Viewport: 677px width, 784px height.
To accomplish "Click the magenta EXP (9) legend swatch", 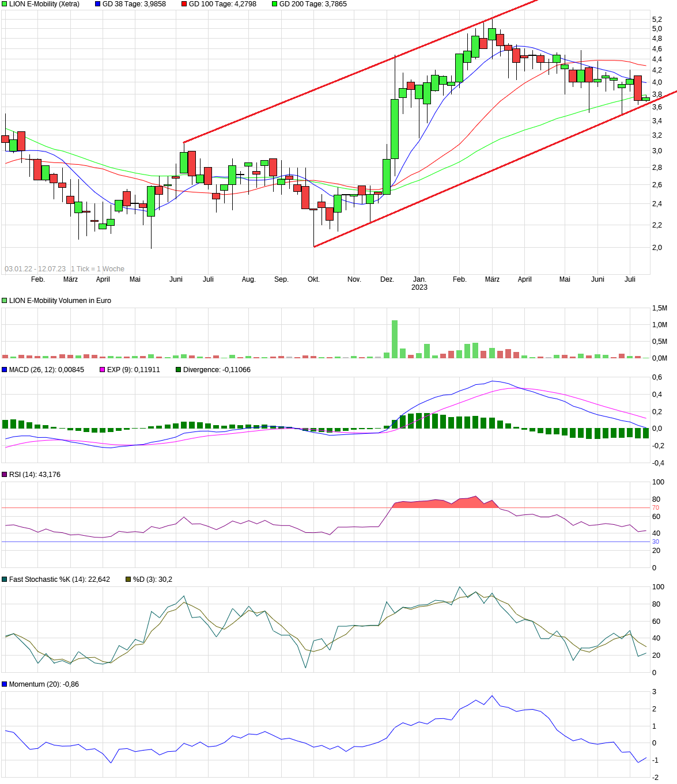I will coord(103,370).
